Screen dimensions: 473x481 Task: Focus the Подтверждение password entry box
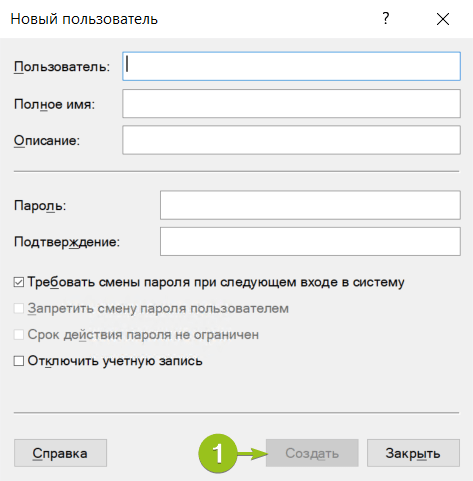click(x=310, y=241)
